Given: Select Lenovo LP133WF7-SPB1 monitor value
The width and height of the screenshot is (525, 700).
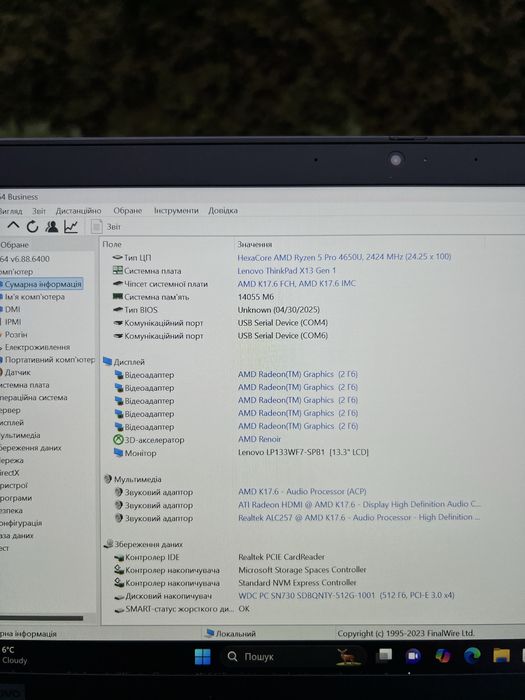Looking at the screenshot, I should coord(303,452).
